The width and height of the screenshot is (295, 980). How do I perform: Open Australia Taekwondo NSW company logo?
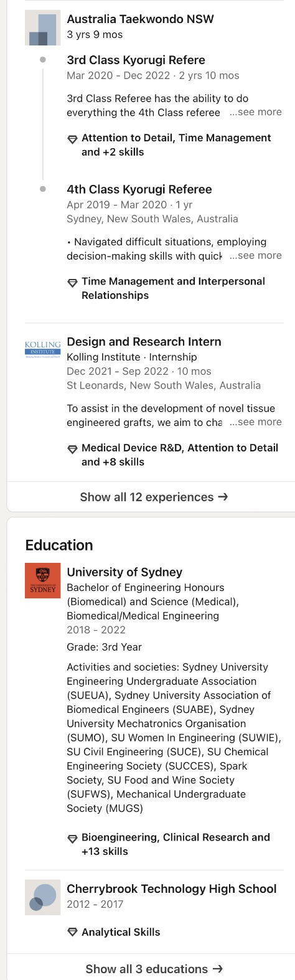click(x=42, y=27)
